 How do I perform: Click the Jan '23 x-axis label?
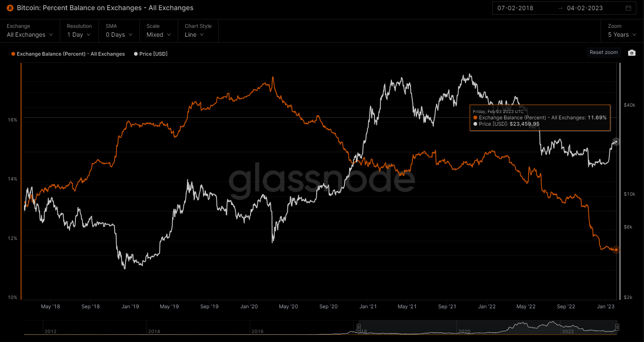coord(606,307)
